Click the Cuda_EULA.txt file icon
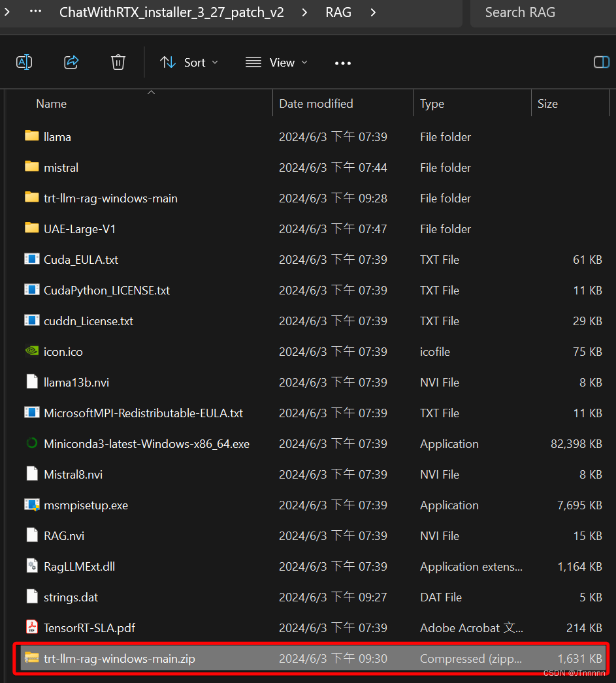The image size is (616, 683). coord(32,259)
